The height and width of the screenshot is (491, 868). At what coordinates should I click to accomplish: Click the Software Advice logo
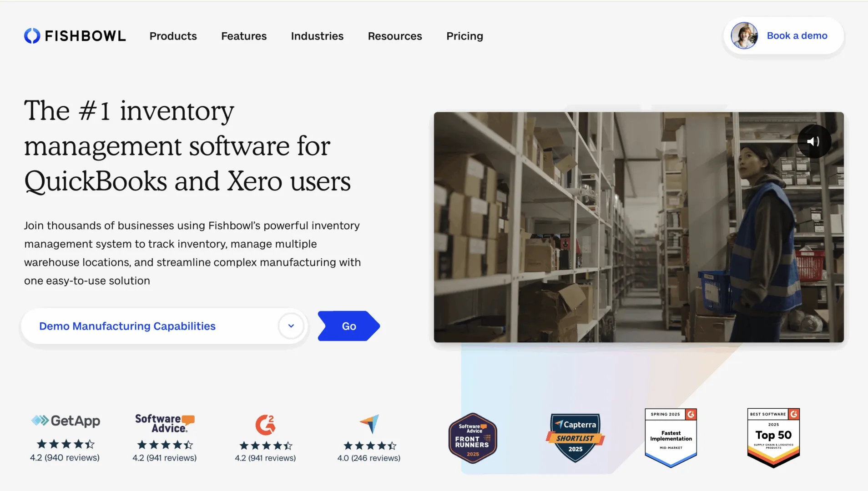[x=165, y=423]
